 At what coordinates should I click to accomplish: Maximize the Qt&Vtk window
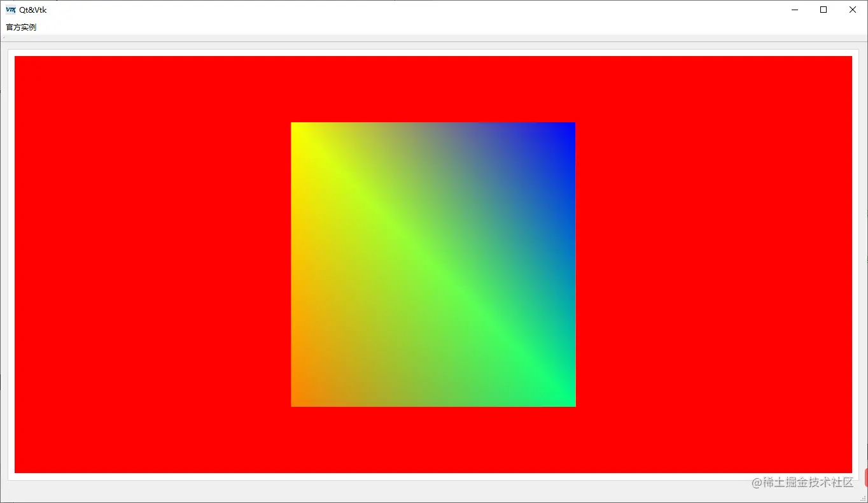[823, 10]
